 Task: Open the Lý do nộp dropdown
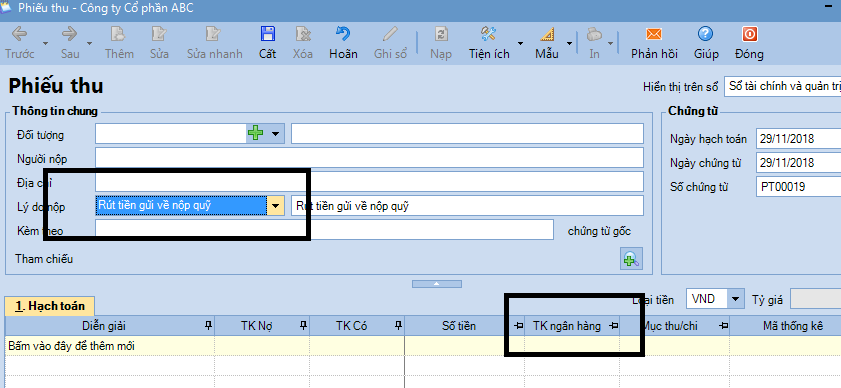pyautogui.click(x=276, y=206)
